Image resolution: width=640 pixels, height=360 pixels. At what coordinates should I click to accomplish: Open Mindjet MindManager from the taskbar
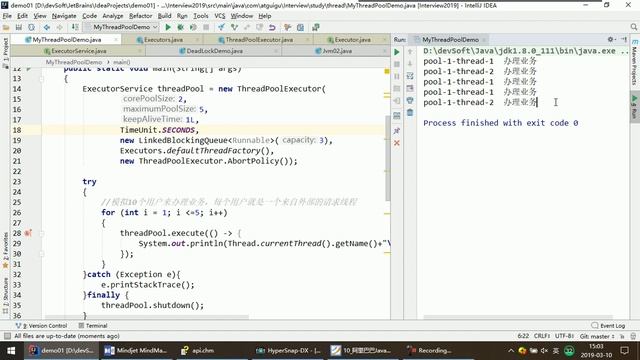[x=136, y=351]
